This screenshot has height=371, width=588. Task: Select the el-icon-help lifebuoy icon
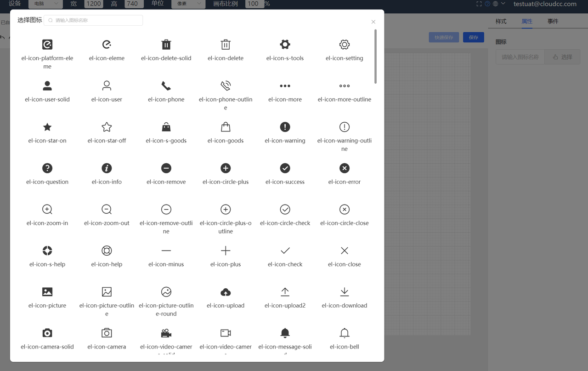click(x=107, y=251)
